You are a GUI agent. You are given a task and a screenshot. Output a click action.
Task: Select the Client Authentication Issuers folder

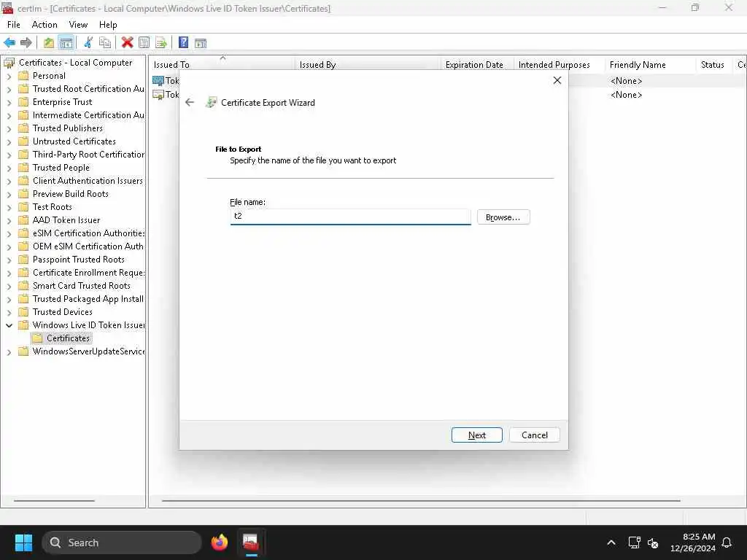[x=88, y=181]
